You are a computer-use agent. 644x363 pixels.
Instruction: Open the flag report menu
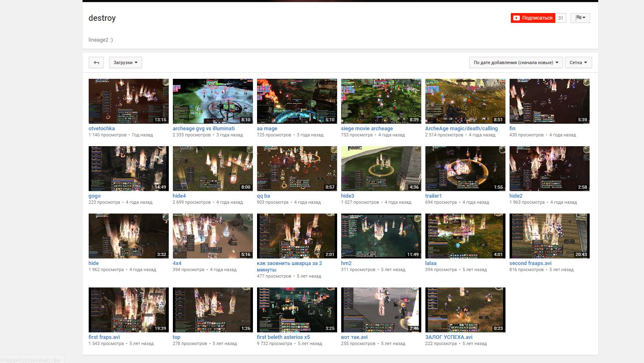point(580,18)
